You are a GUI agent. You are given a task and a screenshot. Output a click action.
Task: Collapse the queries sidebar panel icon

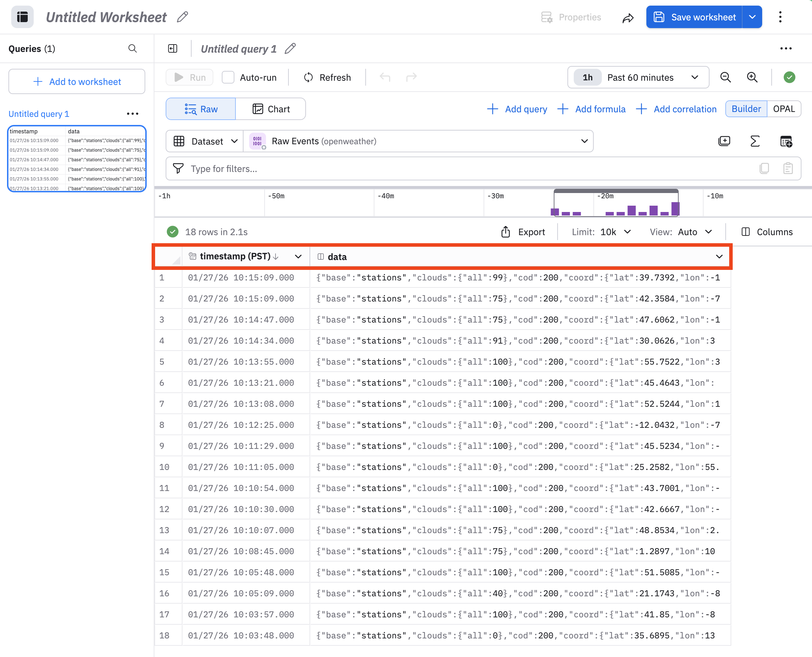click(x=173, y=48)
